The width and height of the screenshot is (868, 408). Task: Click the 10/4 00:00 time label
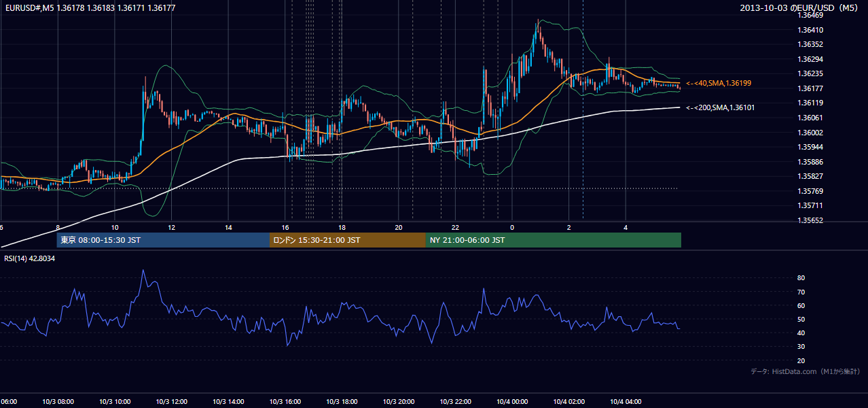[512, 401]
